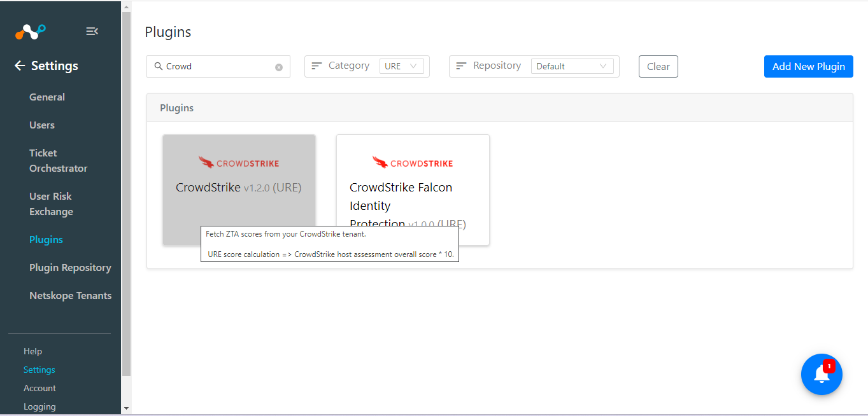Select Plugins in the sidebar
The height and width of the screenshot is (416, 868).
pos(46,240)
